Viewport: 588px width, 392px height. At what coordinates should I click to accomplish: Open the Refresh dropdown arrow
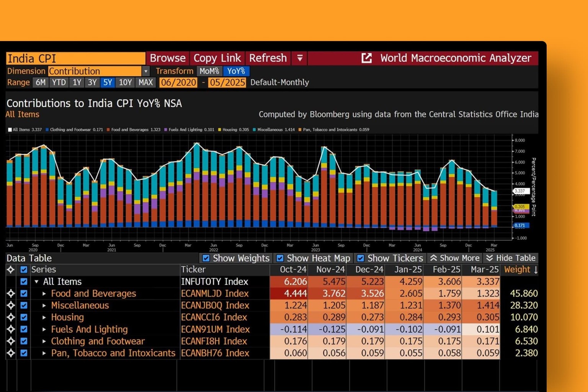tap(299, 58)
